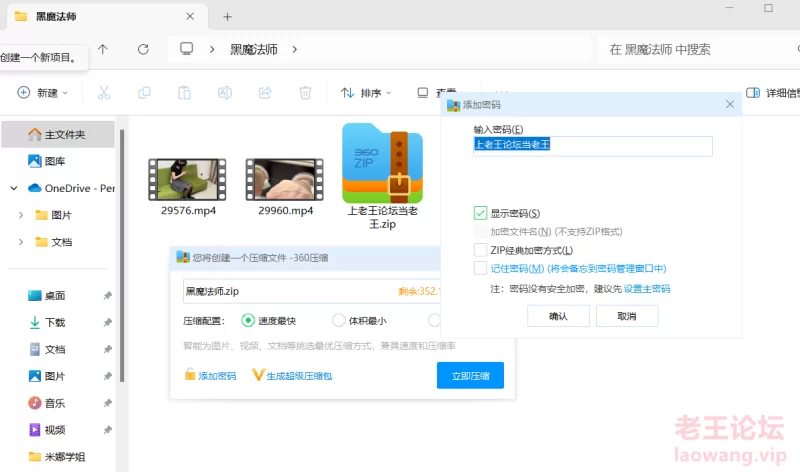The width and height of the screenshot is (800, 472).
Task: Click the Delete trash icon
Action: 305,93
